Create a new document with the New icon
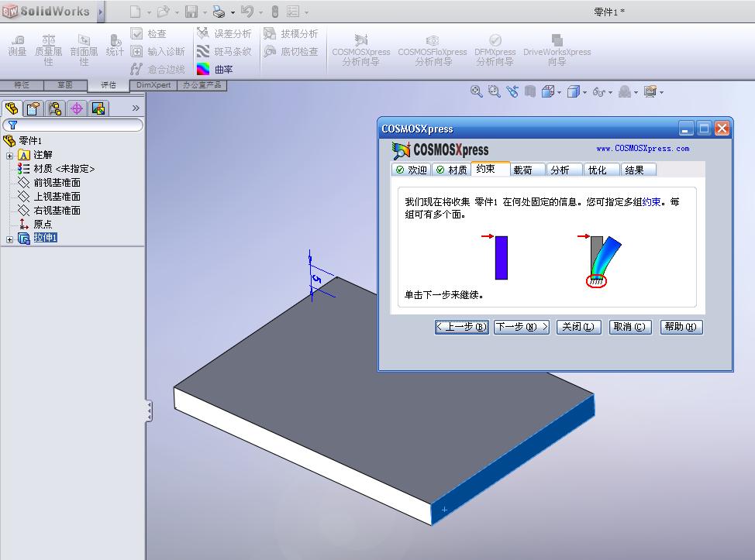Screen dimensions: 755x560 [136, 12]
